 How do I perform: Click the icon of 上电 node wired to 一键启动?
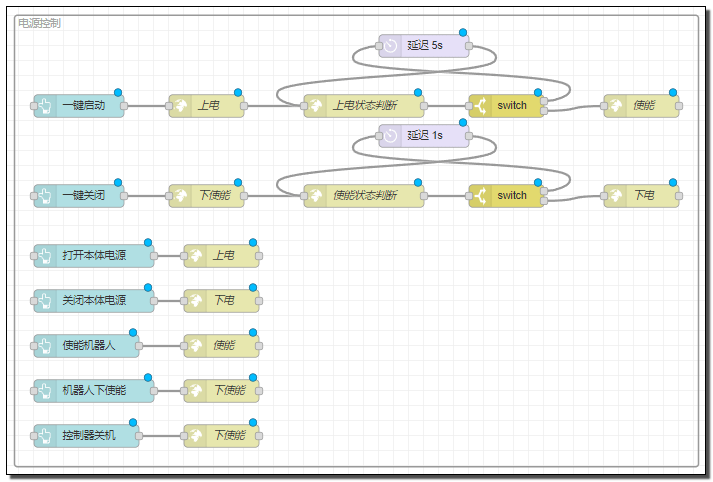point(181,106)
